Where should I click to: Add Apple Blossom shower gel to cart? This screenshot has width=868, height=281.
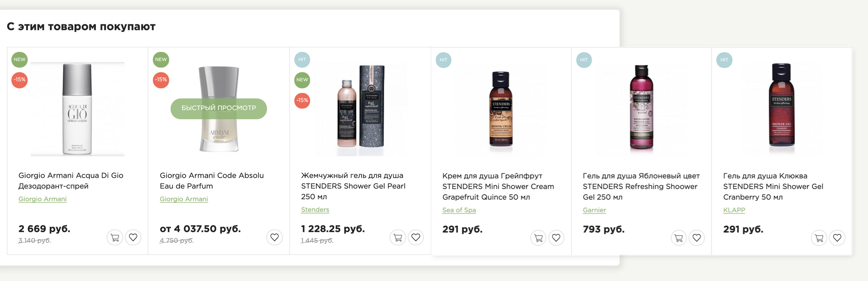[679, 238]
